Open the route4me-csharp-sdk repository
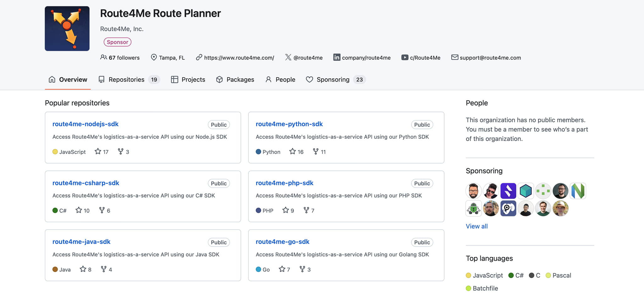This screenshot has width=644, height=297. tap(86, 183)
